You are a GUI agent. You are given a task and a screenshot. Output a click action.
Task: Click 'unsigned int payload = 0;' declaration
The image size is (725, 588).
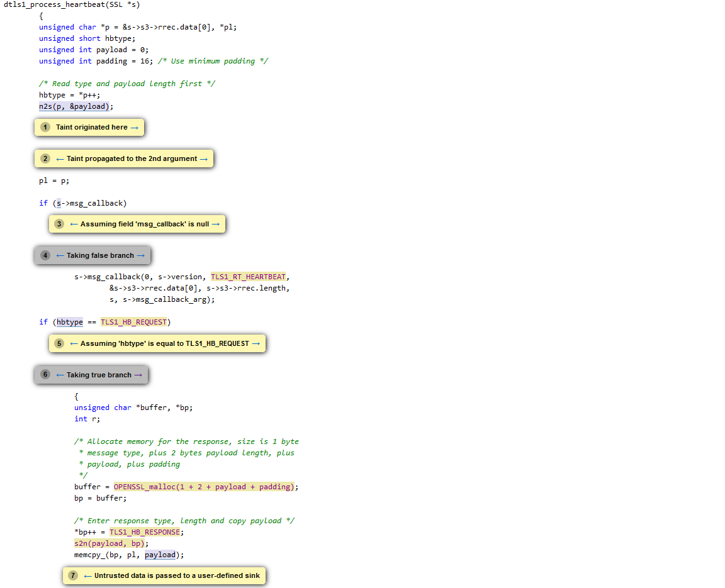tap(94, 50)
